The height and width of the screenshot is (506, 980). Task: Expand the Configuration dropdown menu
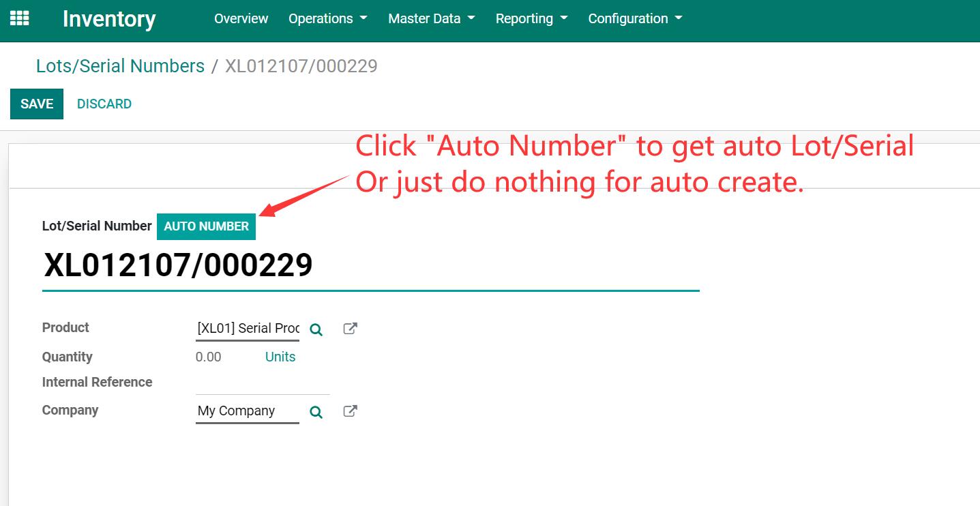point(636,18)
